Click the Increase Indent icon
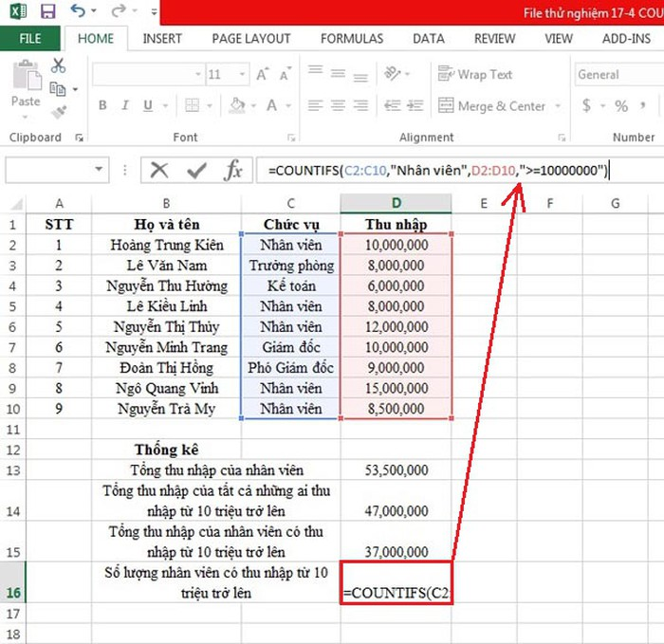The height and width of the screenshot is (644, 664). (415, 105)
